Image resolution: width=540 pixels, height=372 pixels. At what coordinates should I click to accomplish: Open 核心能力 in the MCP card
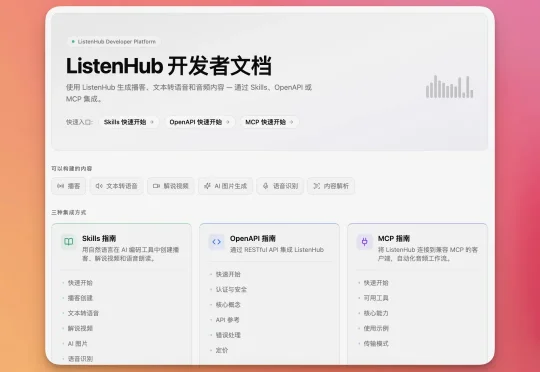(x=376, y=313)
